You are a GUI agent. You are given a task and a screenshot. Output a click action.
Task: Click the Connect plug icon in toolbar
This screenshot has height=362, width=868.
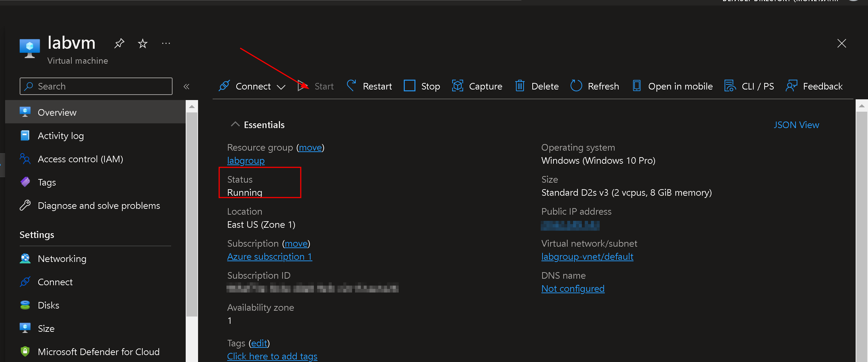[x=224, y=86]
